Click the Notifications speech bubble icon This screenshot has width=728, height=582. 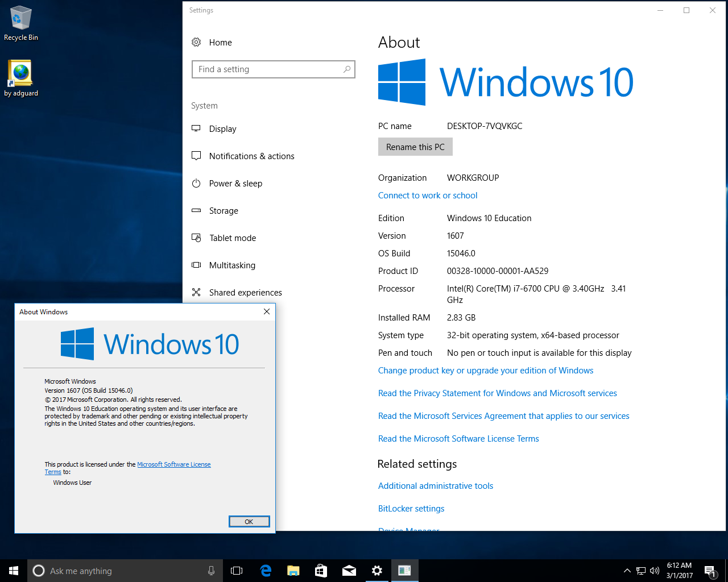(x=196, y=156)
